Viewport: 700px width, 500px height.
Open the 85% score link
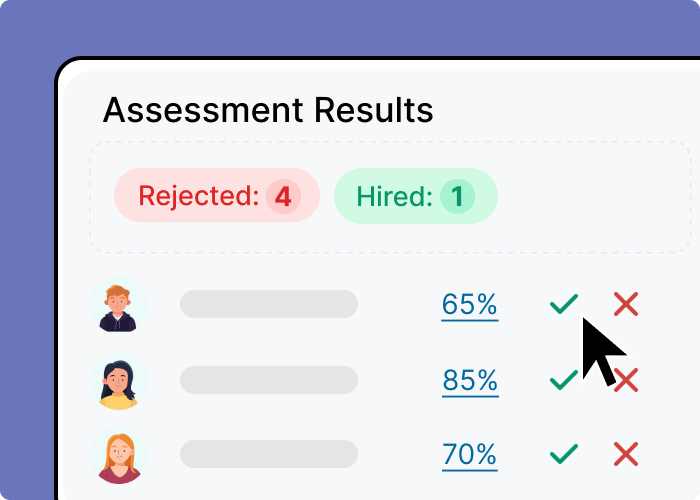pyautogui.click(x=469, y=380)
